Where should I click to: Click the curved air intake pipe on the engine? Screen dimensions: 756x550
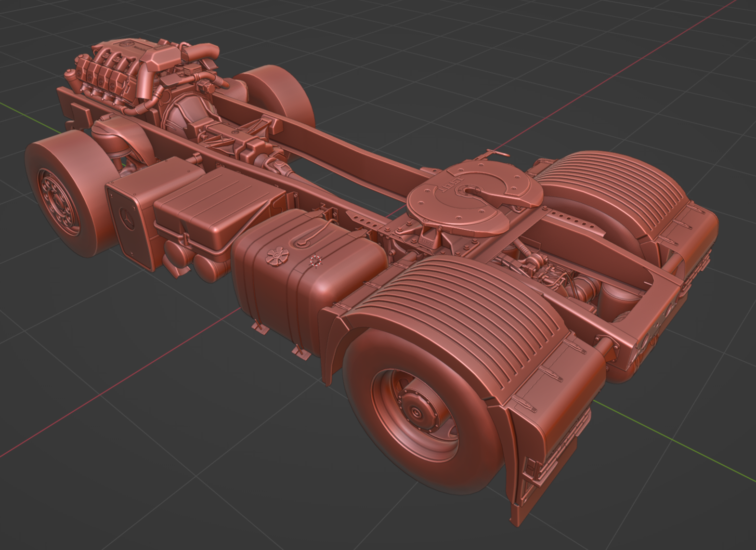201,52
